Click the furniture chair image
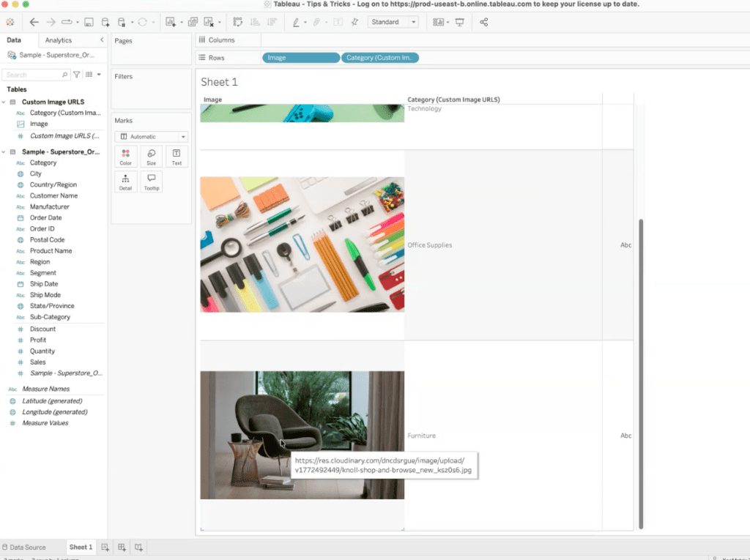The image size is (750, 560). 302,435
